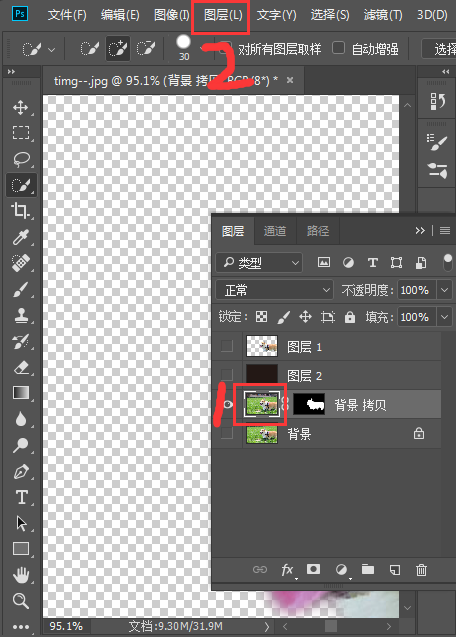Image resolution: width=456 pixels, height=637 pixels.
Task: Click the delete layer trash icon
Action: 421,570
